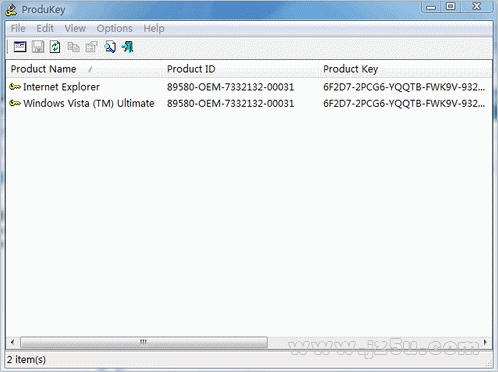Click the Exit toolbar icon

(128, 47)
